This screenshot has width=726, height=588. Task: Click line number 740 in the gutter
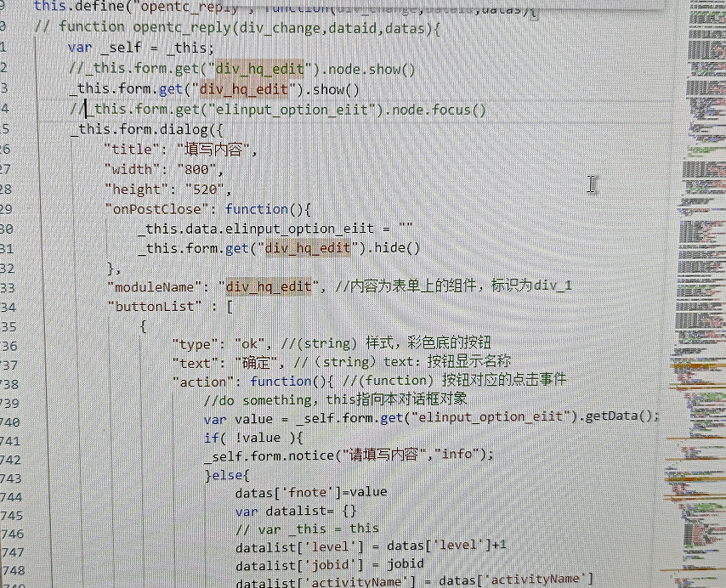(x=9, y=422)
